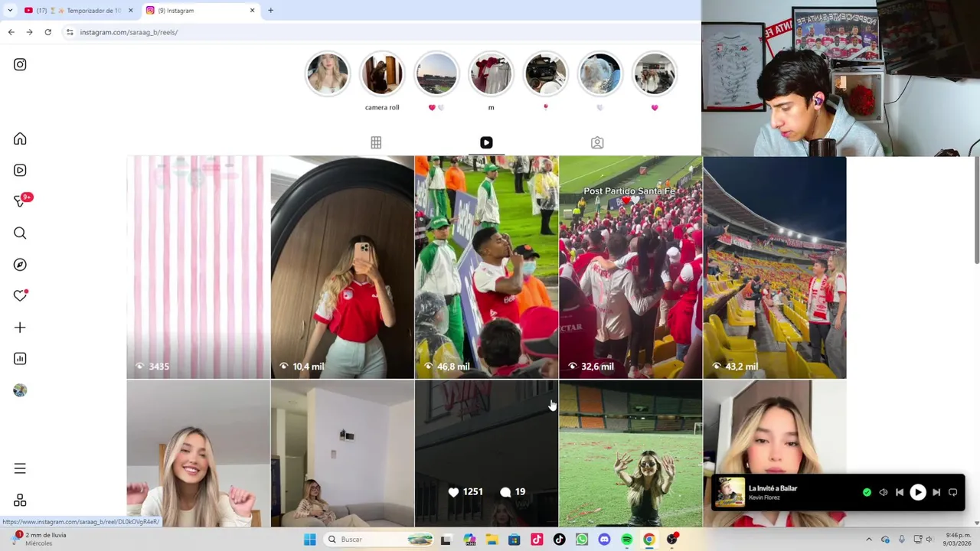Open the '2 mm de lluvia' weather widget
The image size is (980, 551).
[x=38, y=540]
